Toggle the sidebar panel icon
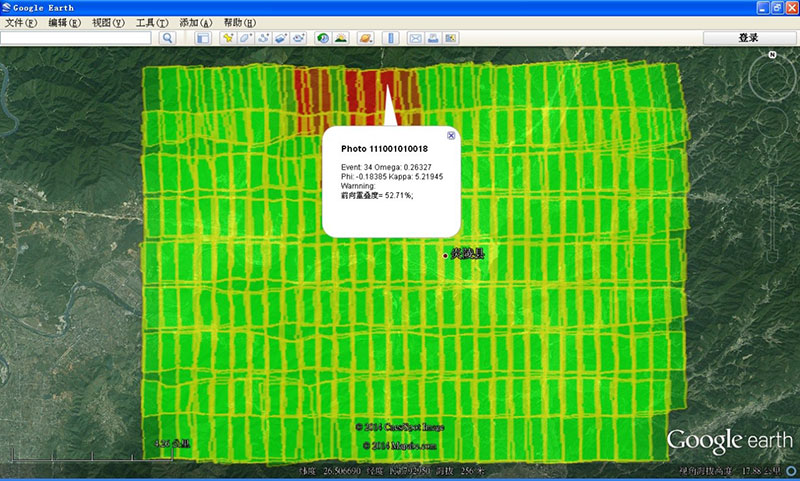This screenshot has width=800, height=481. click(202, 38)
